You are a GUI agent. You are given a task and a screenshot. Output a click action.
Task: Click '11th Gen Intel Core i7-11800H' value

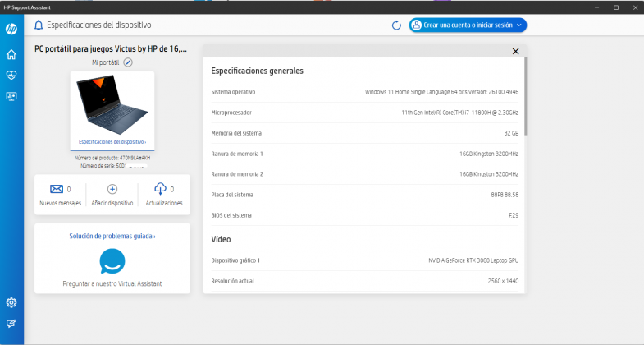pyautogui.click(x=460, y=113)
